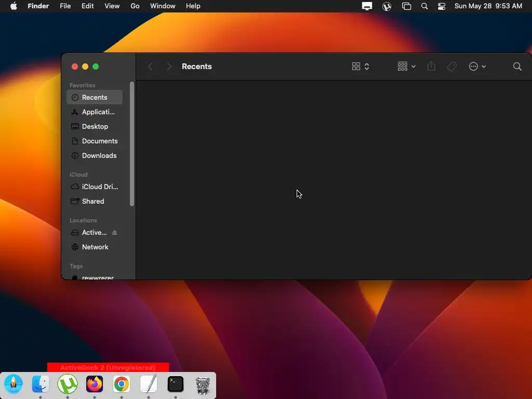Click the Finder window search icon
The image size is (532, 399).
pos(517,66)
